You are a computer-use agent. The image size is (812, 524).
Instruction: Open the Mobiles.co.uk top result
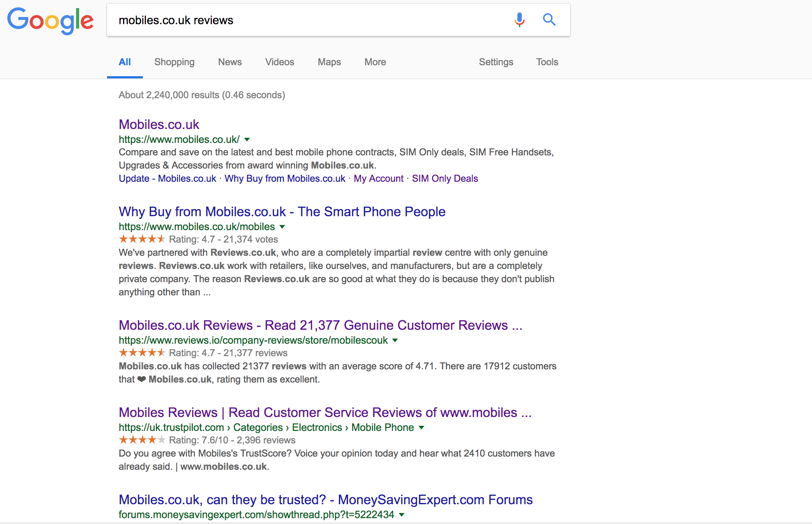pos(159,125)
